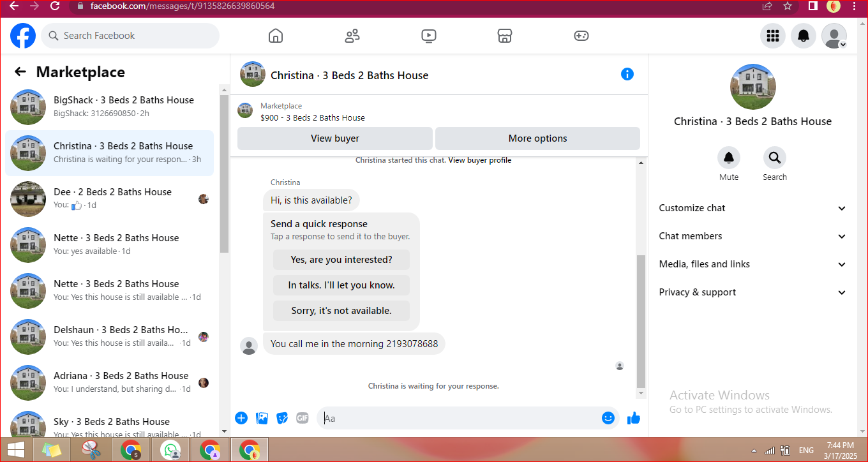
Task: Expand the Customize chat section
Action: (752, 208)
